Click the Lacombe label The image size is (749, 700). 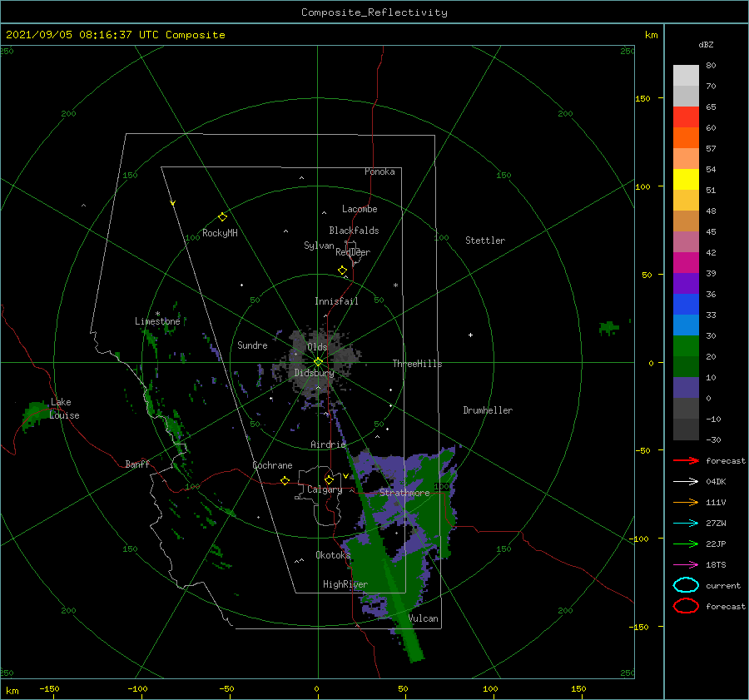pos(360,209)
